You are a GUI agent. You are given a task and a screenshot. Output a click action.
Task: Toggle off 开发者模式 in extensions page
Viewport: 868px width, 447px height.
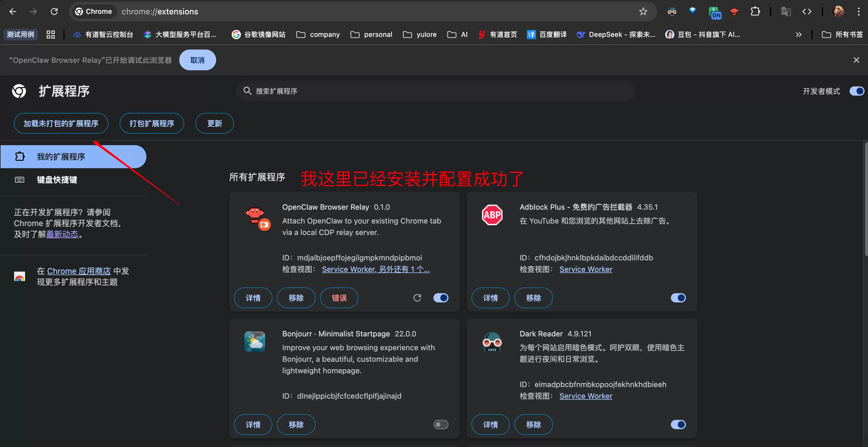[x=857, y=91]
